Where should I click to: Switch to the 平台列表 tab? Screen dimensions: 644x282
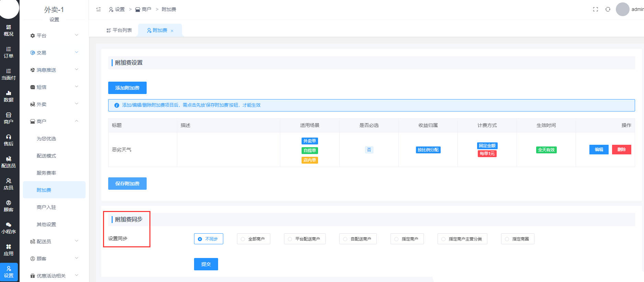[x=119, y=31]
